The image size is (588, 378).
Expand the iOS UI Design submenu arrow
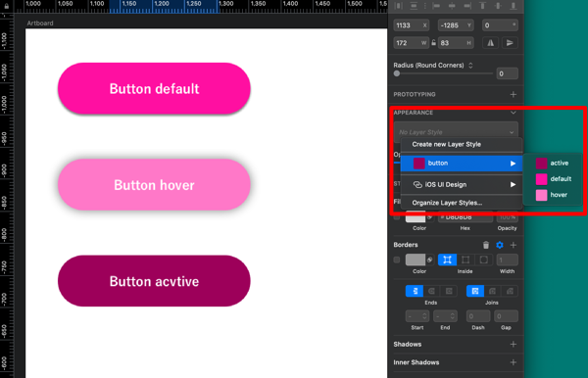pyautogui.click(x=513, y=184)
